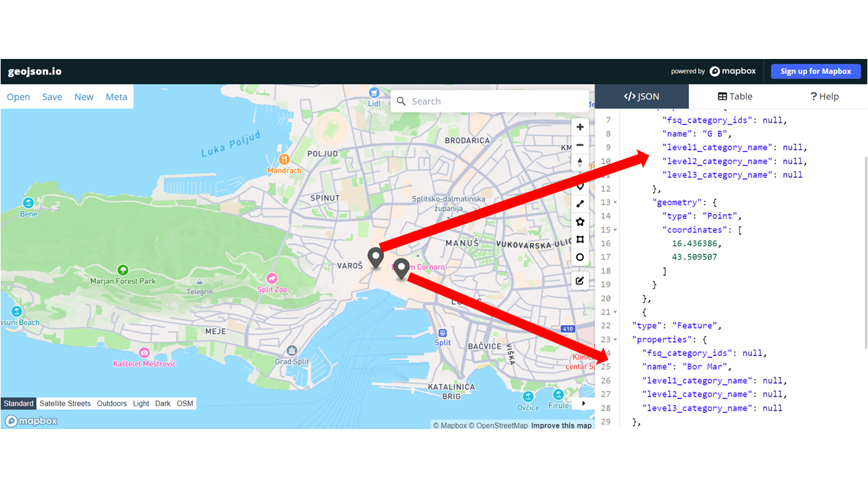Focus the map Search field

tap(490, 101)
